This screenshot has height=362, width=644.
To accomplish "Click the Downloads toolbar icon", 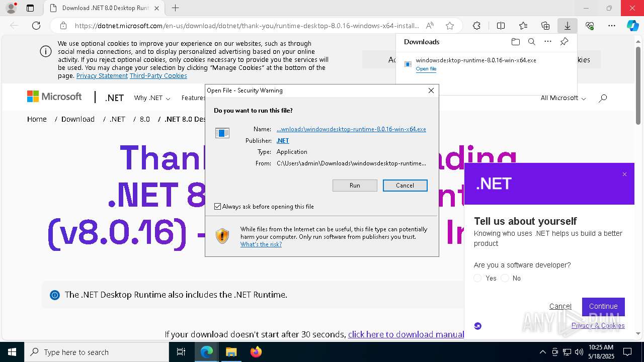I will coord(567,26).
